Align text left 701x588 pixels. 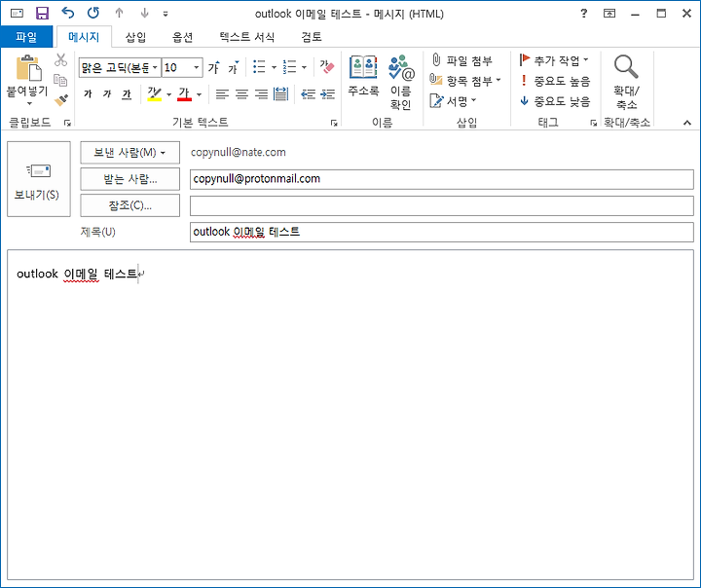point(222,93)
